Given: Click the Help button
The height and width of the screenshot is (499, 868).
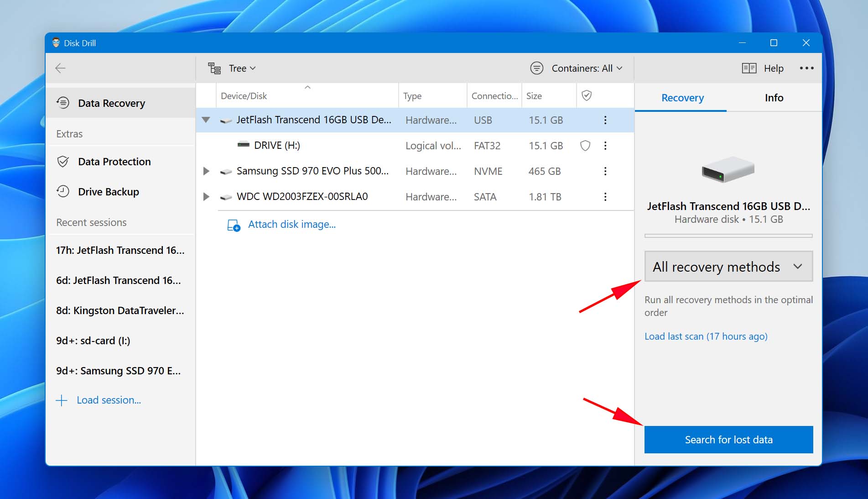Looking at the screenshot, I should (x=763, y=68).
